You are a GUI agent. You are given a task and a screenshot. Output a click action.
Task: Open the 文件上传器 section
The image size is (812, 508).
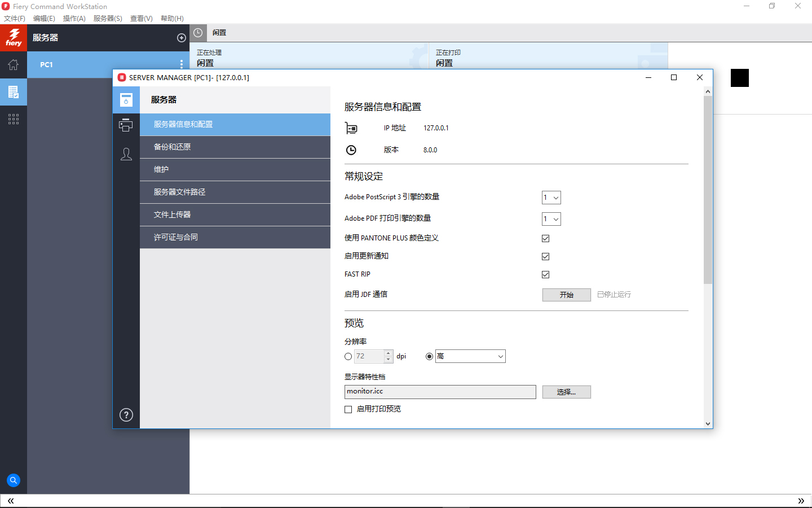pos(235,214)
